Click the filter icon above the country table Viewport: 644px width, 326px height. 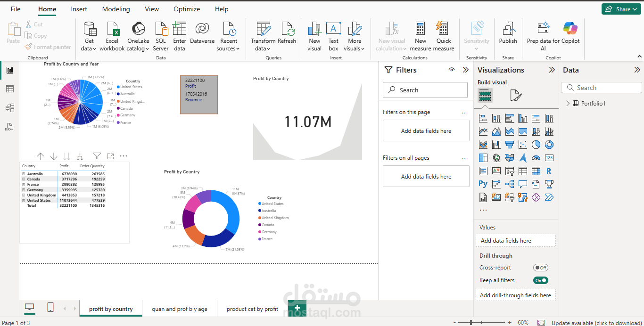(97, 156)
